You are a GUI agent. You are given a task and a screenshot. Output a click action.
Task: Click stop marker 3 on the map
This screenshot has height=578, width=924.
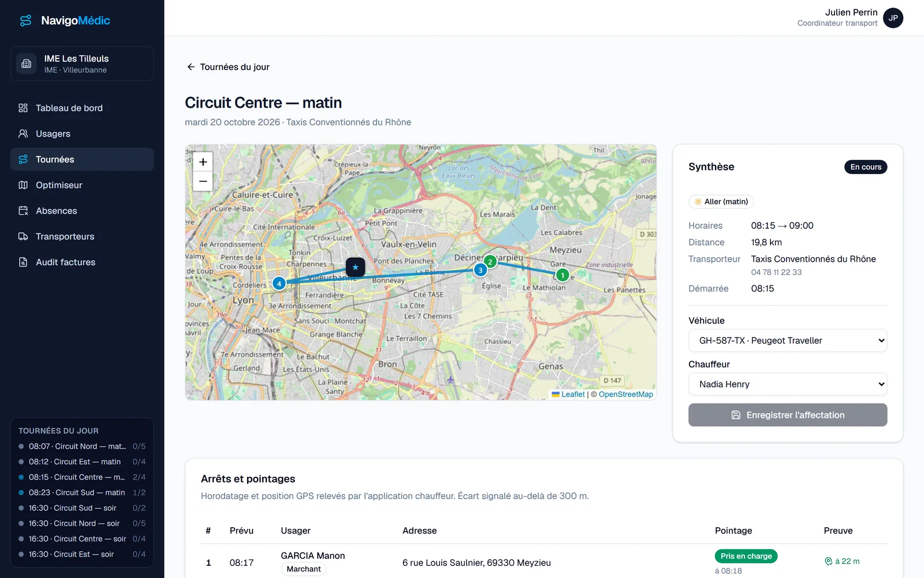tap(480, 270)
